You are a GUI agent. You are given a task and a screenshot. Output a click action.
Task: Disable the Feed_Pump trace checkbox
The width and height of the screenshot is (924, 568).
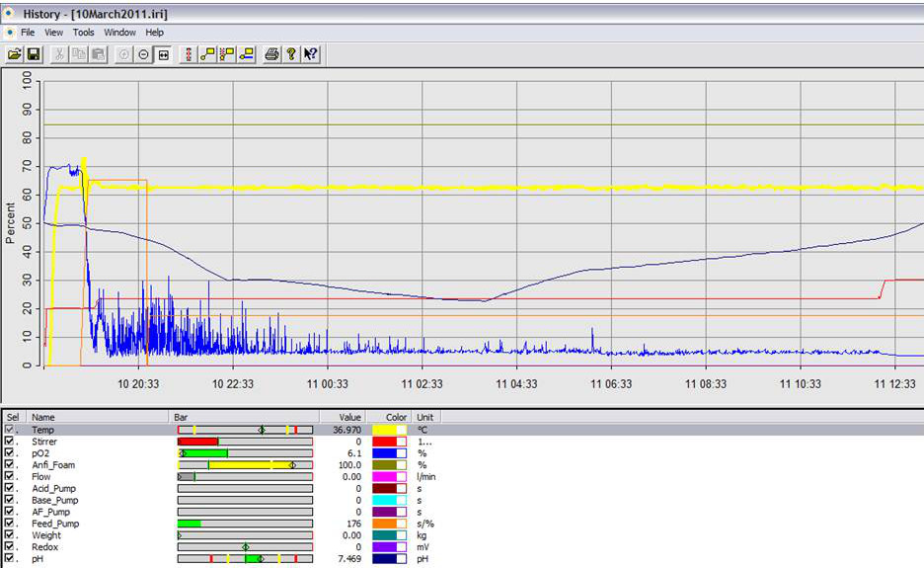tap(10, 524)
